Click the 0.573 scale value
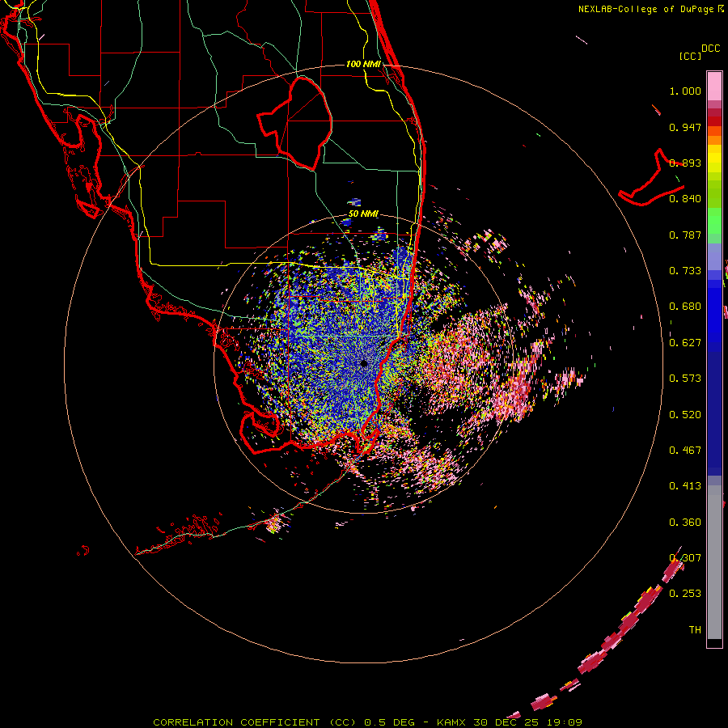 coord(685,379)
